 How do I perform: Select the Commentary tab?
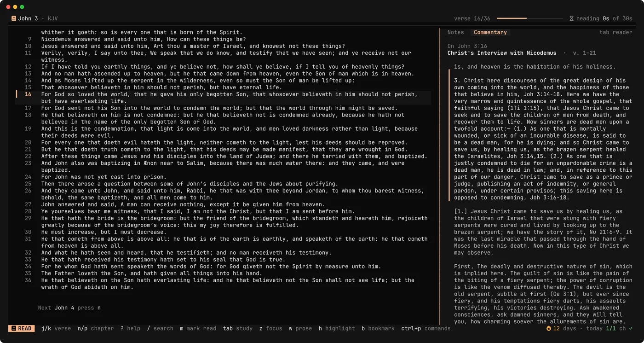[490, 32]
